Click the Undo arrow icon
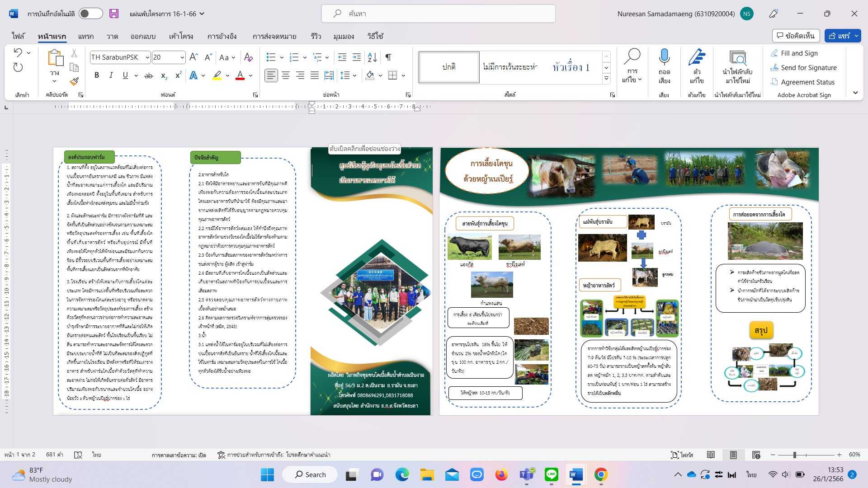This screenshot has width=868, height=488. [18, 53]
